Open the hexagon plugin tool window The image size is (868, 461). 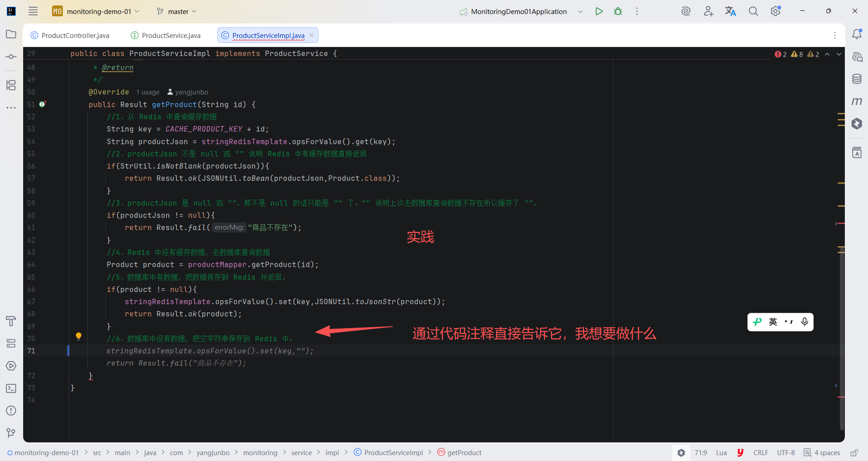[857, 123]
